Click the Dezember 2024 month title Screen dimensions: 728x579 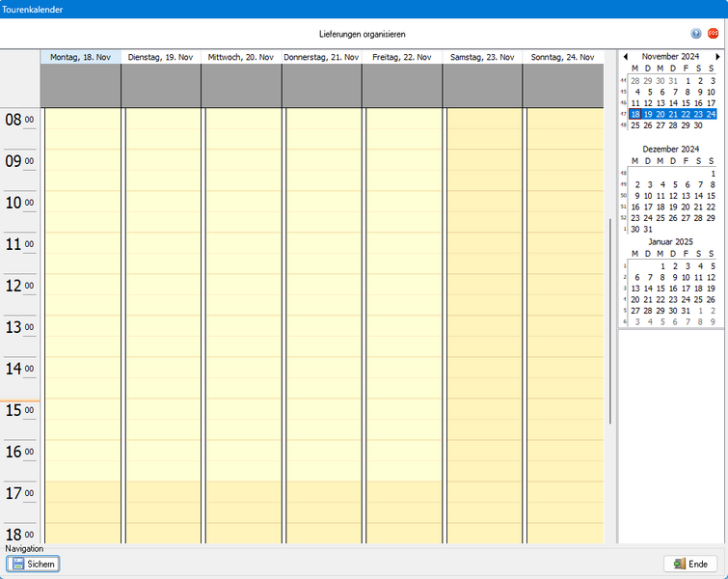(x=670, y=150)
